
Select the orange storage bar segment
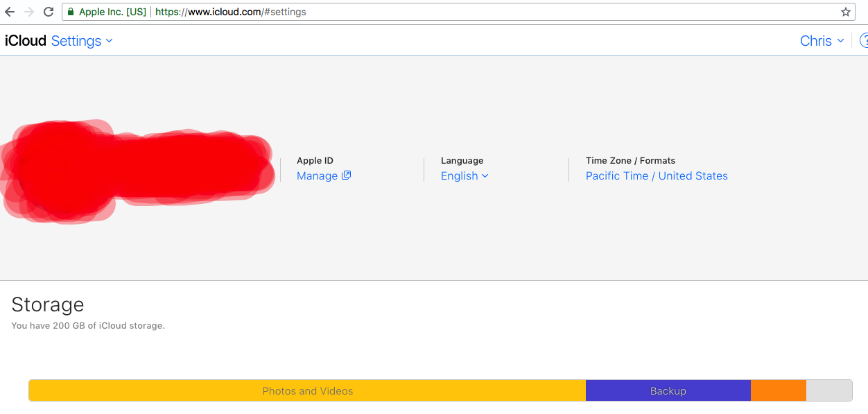779,390
